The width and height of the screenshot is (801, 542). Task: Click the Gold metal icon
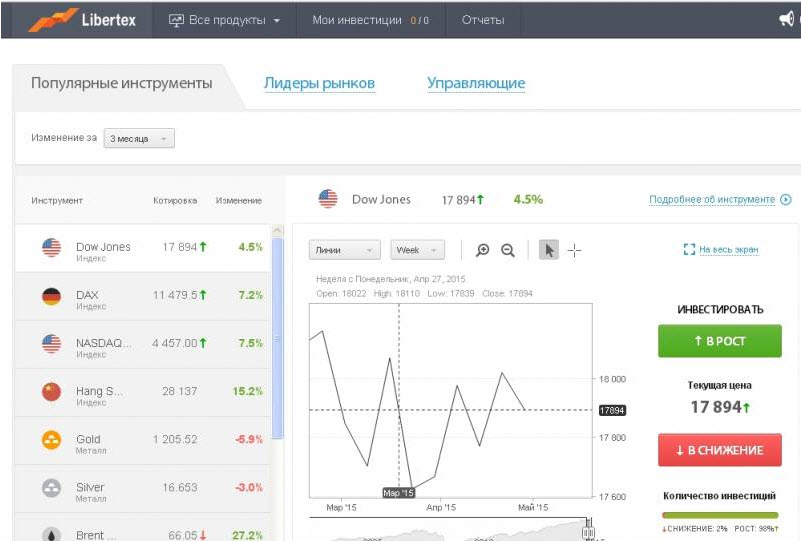click(51, 440)
